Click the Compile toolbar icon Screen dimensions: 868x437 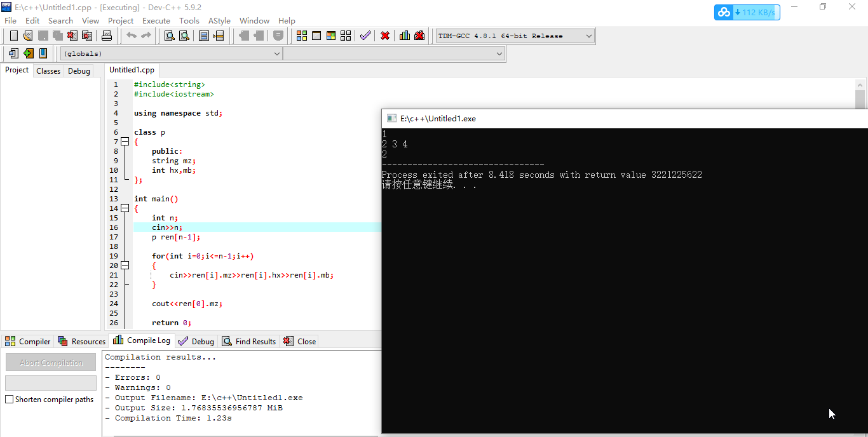coord(302,36)
